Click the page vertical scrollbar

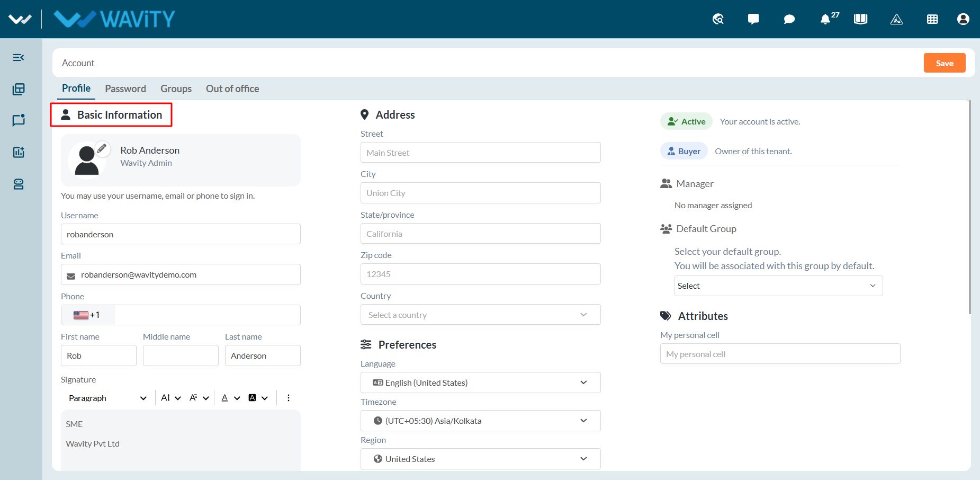[970, 207]
